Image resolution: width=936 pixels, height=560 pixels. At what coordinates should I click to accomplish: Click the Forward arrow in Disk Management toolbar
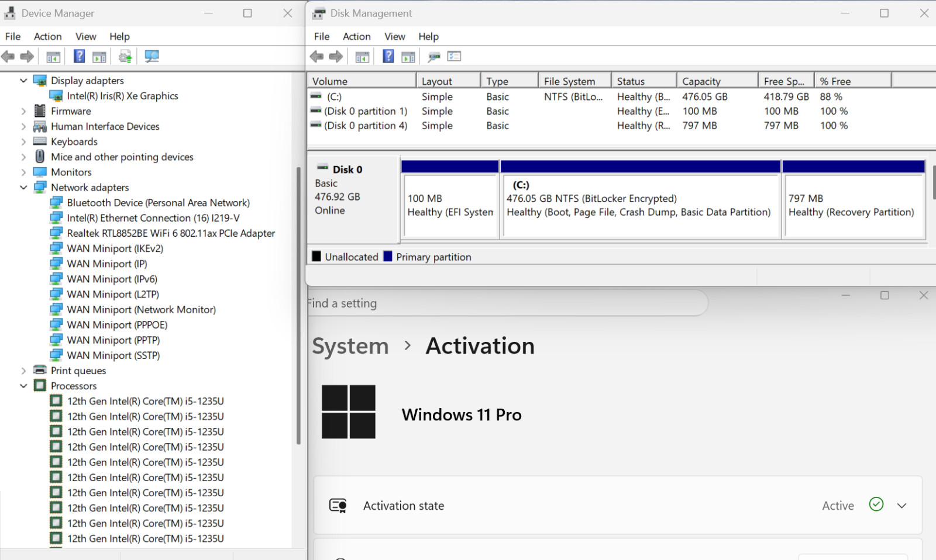(x=336, y=57)
